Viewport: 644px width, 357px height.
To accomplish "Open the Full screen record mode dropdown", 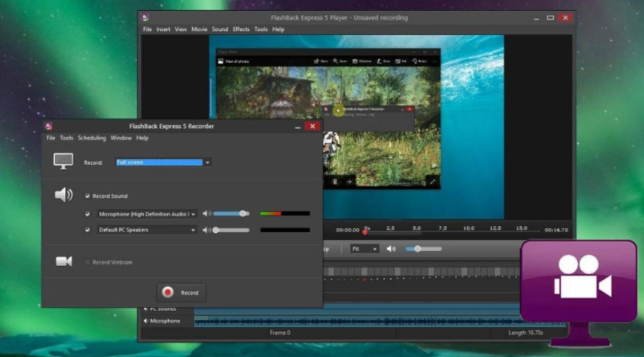I will pyautogui.click(x=164, y=163).
